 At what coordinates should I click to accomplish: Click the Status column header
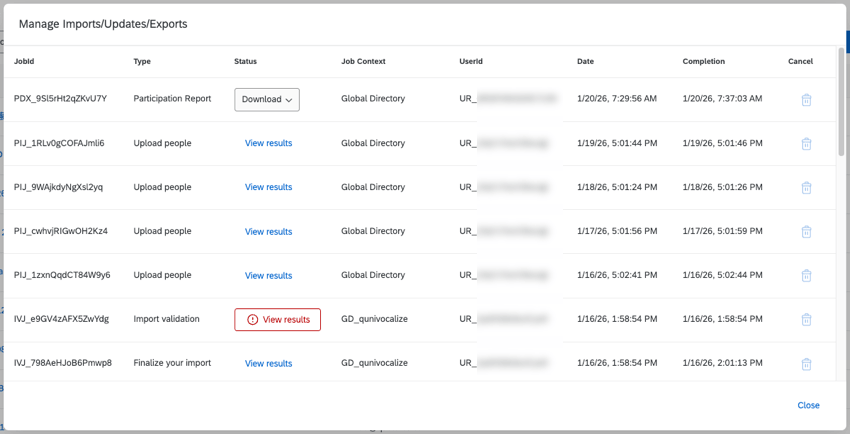pos(245,62)
